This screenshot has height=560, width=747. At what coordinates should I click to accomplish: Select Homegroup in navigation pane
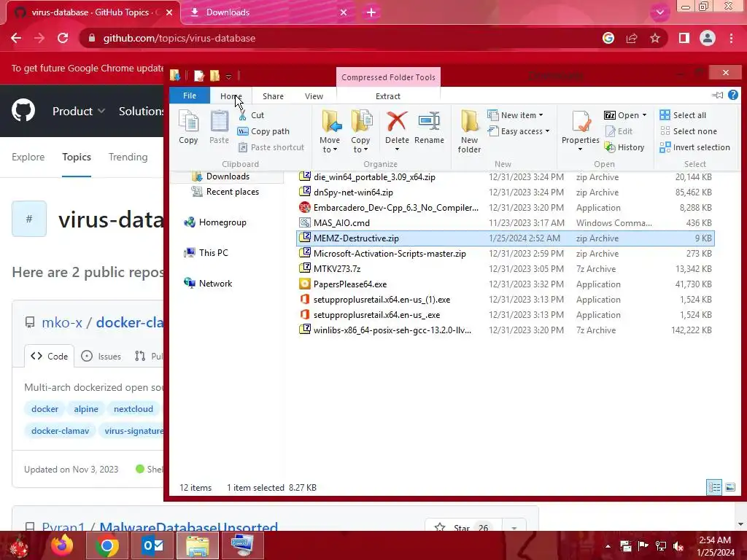[x=215, y=222]
